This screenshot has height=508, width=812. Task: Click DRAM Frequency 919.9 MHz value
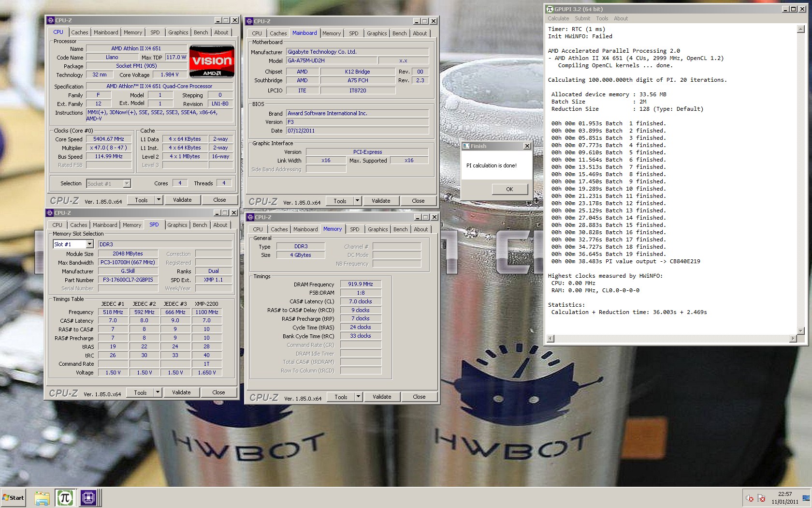361,284
